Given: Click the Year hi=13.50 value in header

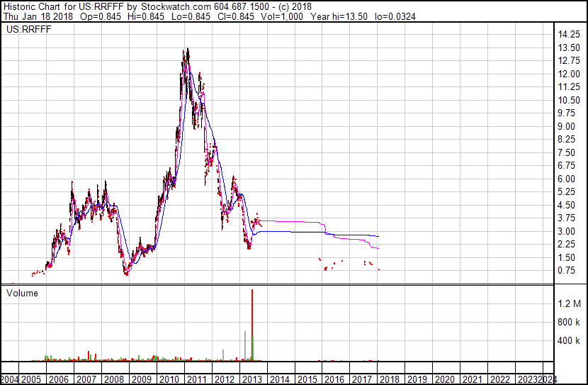Looking at the screenshot, I should tap(339, 16).
